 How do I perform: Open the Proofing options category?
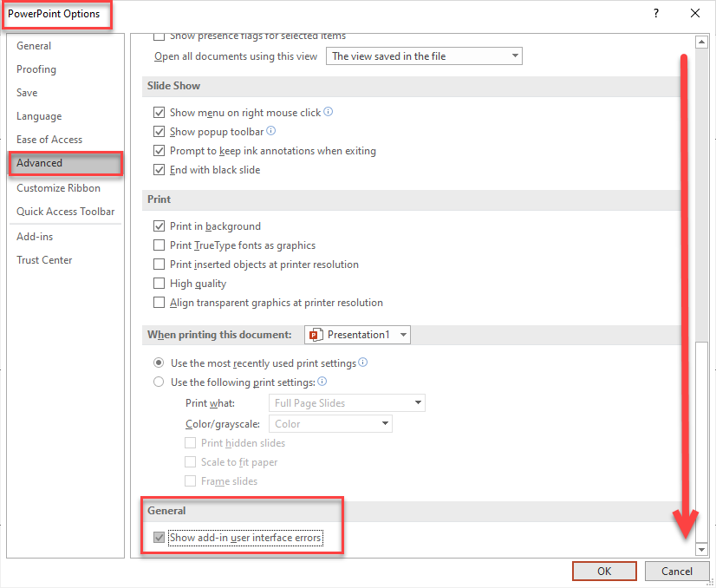36,69
